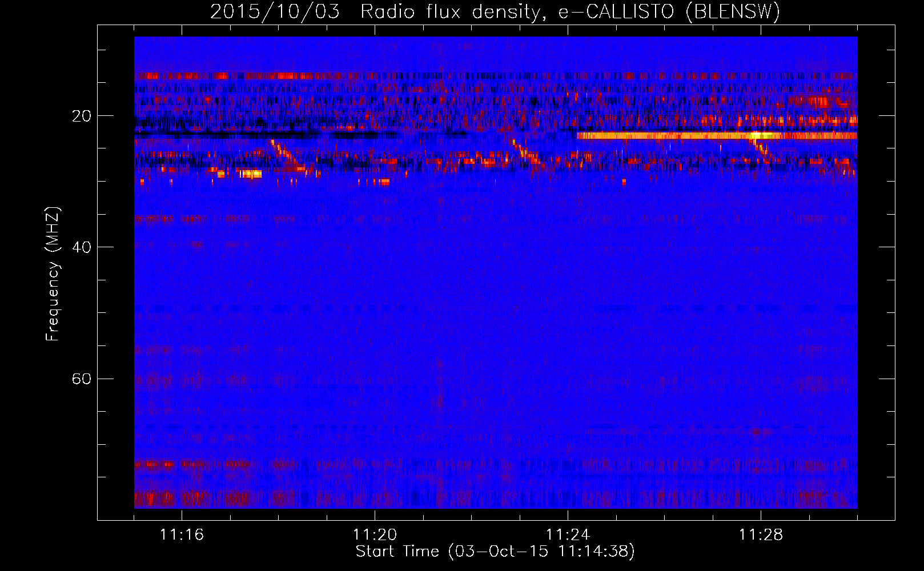Image resolution: width=924 pixels, height=571 pixels.
Task: Click the 60 MHz frequency tick label
Action: 81,379
